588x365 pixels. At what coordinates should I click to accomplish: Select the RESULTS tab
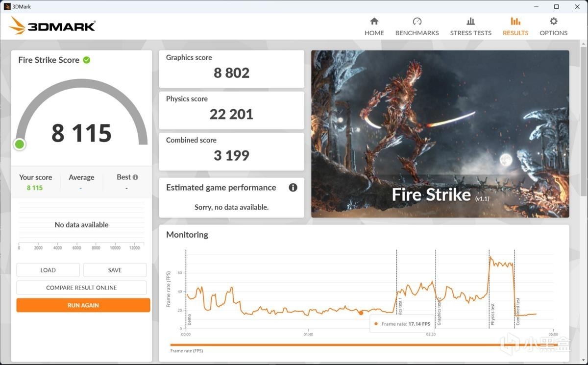tap(515, 26)
